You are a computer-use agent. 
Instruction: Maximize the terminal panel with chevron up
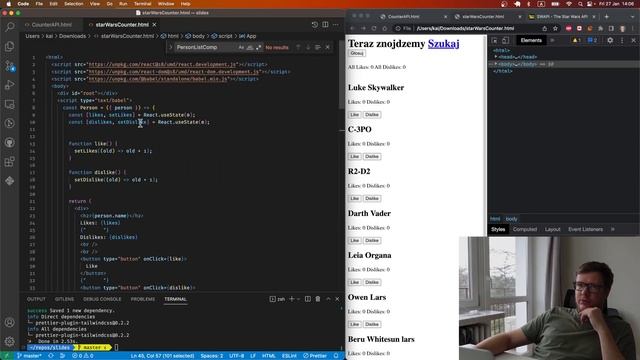[x=328, y=299]
